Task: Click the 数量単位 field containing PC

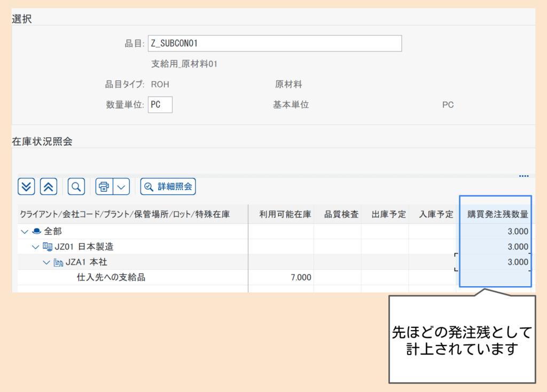Action: [x=160, y=105]
